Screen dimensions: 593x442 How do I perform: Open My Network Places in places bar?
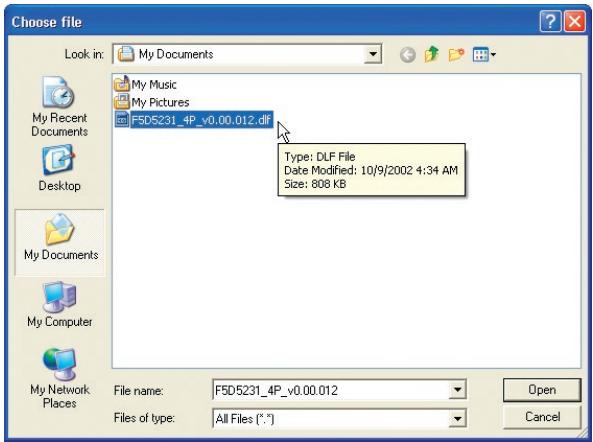(x=59, y=378)
